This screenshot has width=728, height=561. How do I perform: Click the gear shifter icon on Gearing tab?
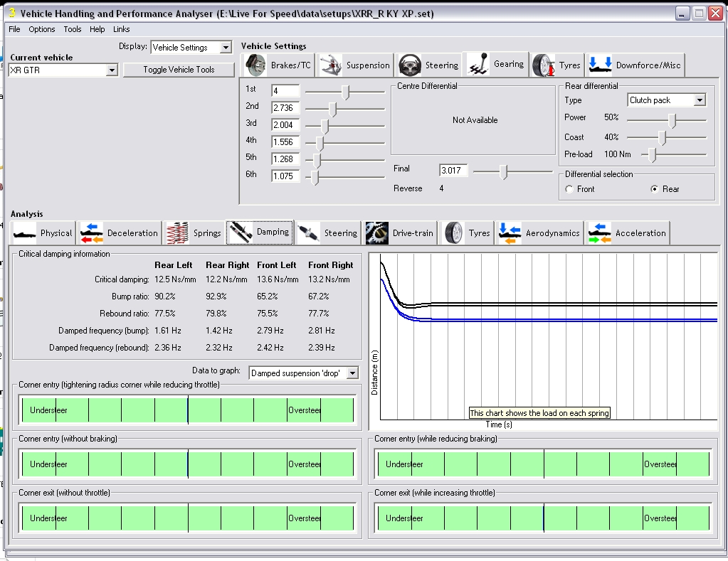pyautogui.click(x=478, y=63)
